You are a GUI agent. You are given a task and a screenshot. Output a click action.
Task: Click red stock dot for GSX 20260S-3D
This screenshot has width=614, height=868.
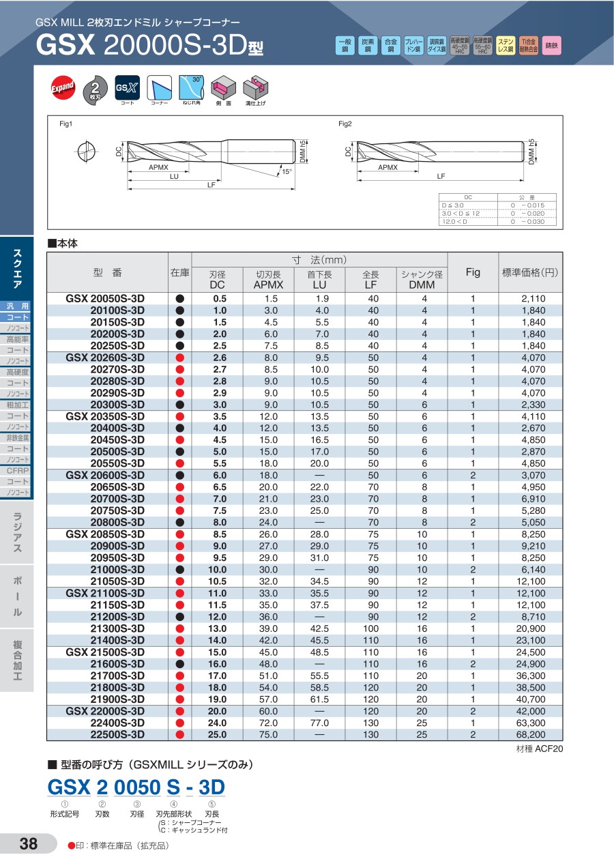[x=180, y=358]
